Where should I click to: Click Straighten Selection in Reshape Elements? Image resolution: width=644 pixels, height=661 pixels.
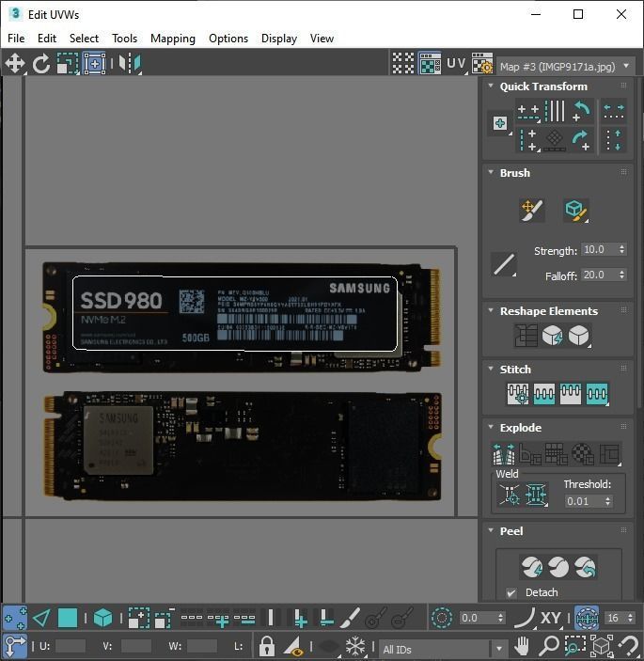(526, 336)
